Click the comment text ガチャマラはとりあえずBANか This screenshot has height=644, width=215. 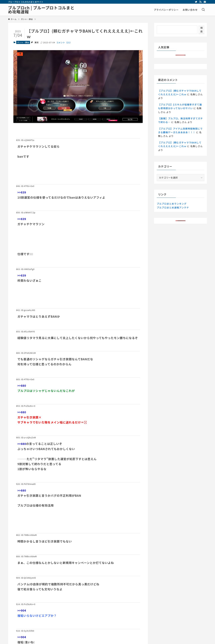coord(39,316)
